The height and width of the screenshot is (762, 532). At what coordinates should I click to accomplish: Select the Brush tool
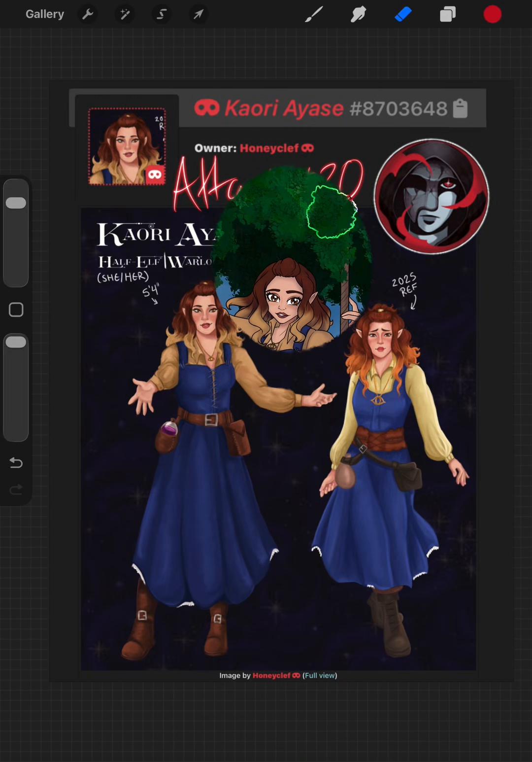click(314, 14)
